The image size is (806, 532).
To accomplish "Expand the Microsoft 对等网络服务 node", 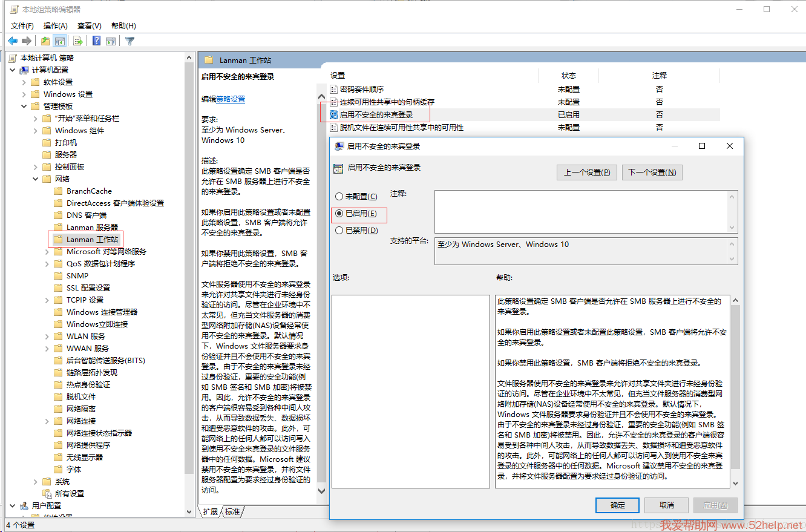I will [47, 252].
